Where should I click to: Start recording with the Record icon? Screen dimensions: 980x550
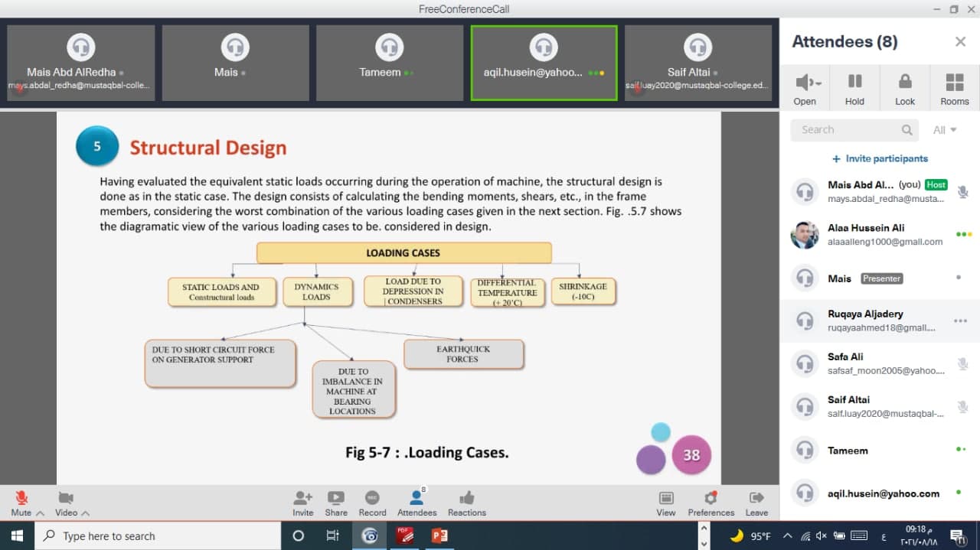coord(372,498)
